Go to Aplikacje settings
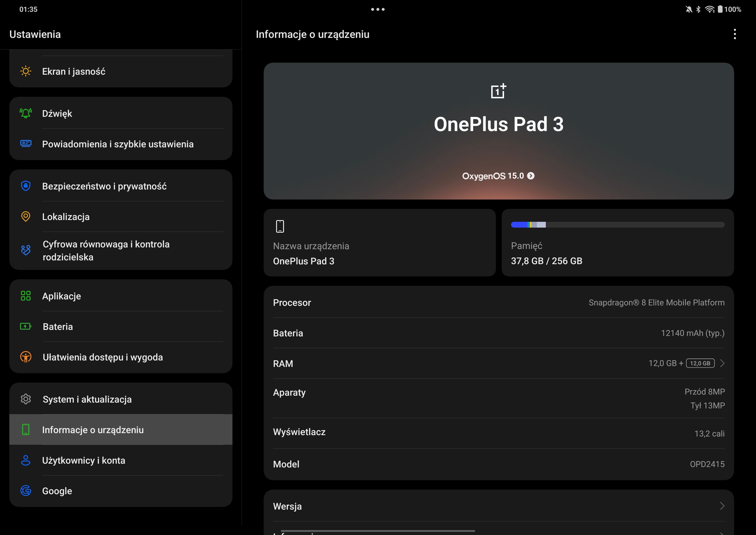This screenshot has height=535, width=756. click(121, 296)
